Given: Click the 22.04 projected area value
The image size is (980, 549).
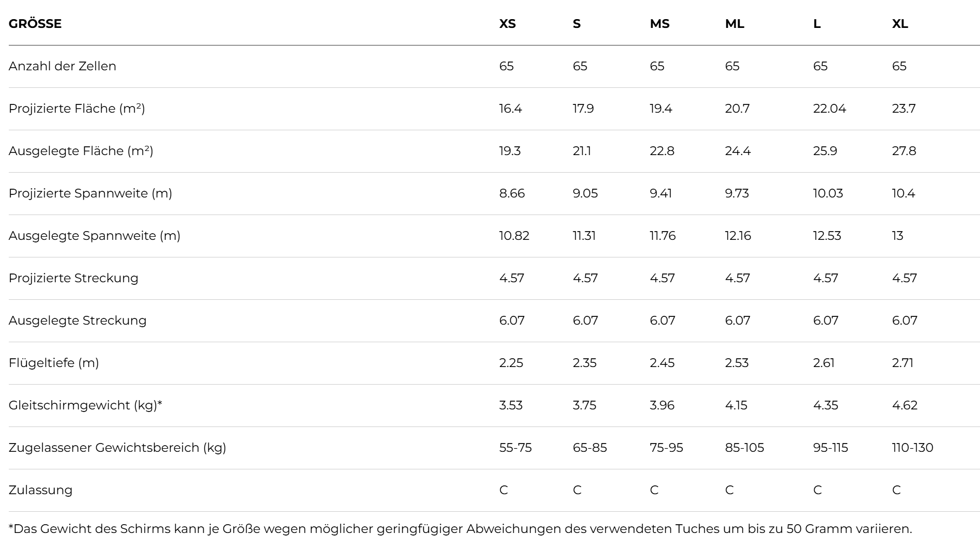Looking at the screenshot, I should click(x=829, y=109).
